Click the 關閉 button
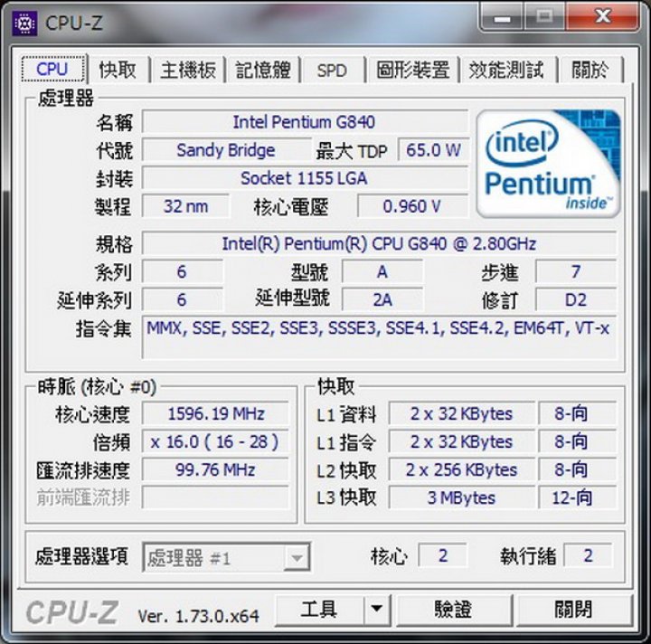The width and height of the screenshot is (651, 644). pyautogui.click(x=575, y=609)
